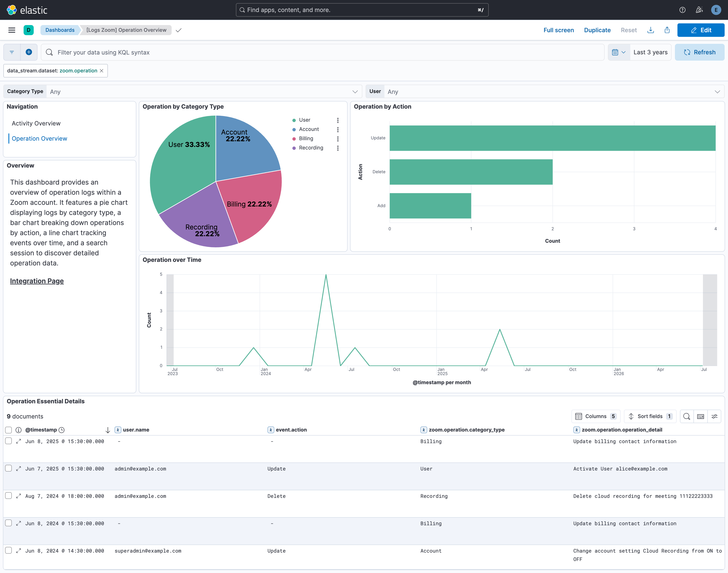Open the help menu icon
728x573 pixels.
(x=682, y=10)
